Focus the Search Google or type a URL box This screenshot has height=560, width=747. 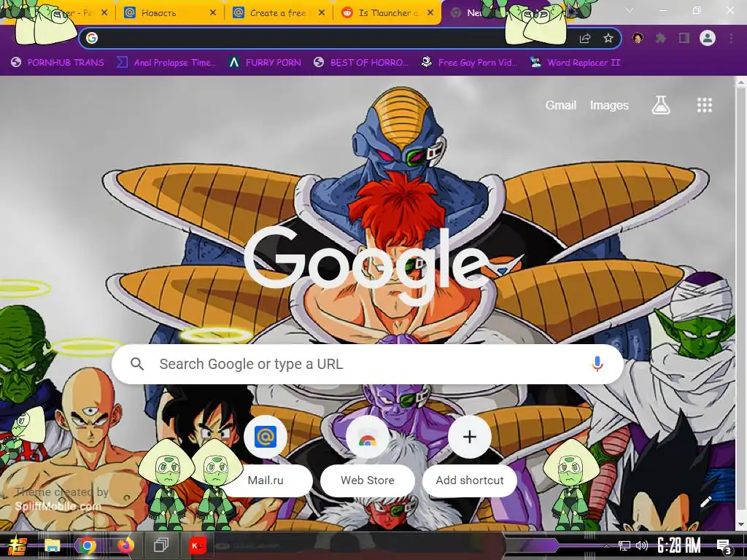pos(368,365)
